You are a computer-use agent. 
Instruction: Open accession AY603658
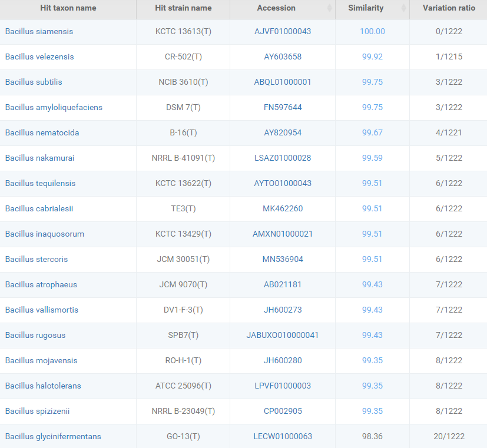pyautogui.click(x=283, y=57)
